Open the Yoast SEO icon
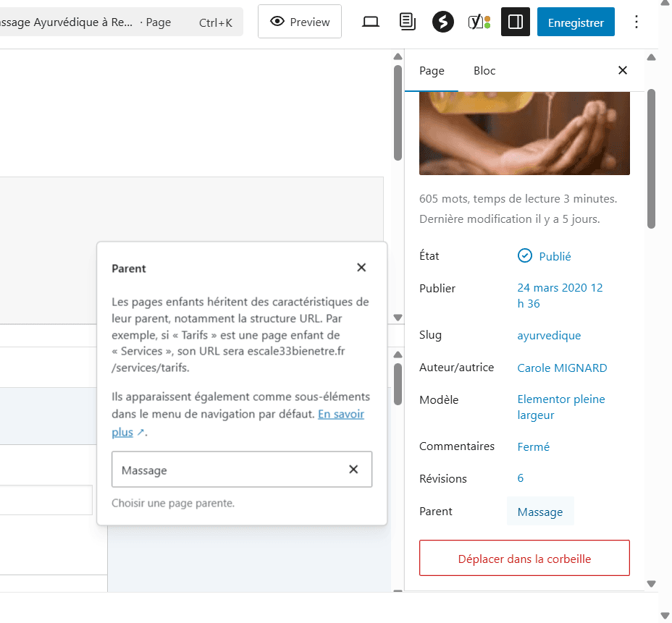672x623 pixels. pyautogui.click(x=479, y=22)
